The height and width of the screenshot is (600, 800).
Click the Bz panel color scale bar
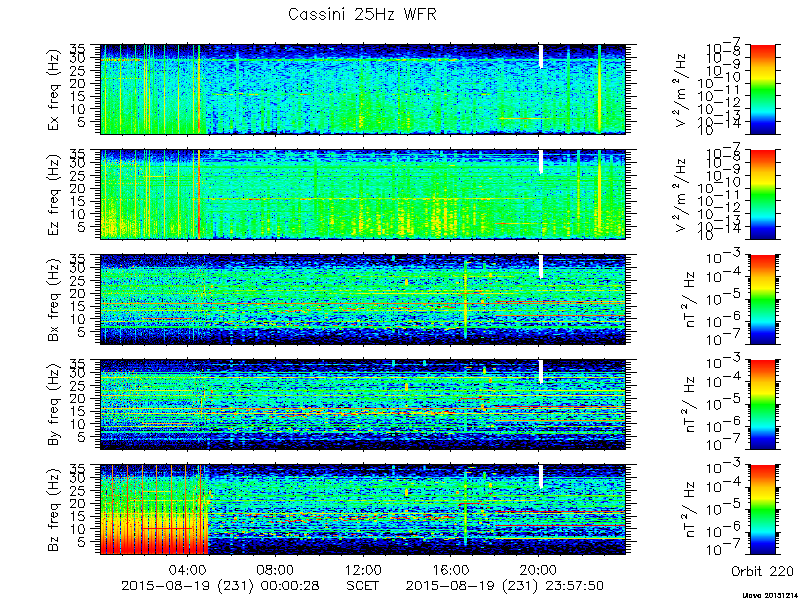762,510
